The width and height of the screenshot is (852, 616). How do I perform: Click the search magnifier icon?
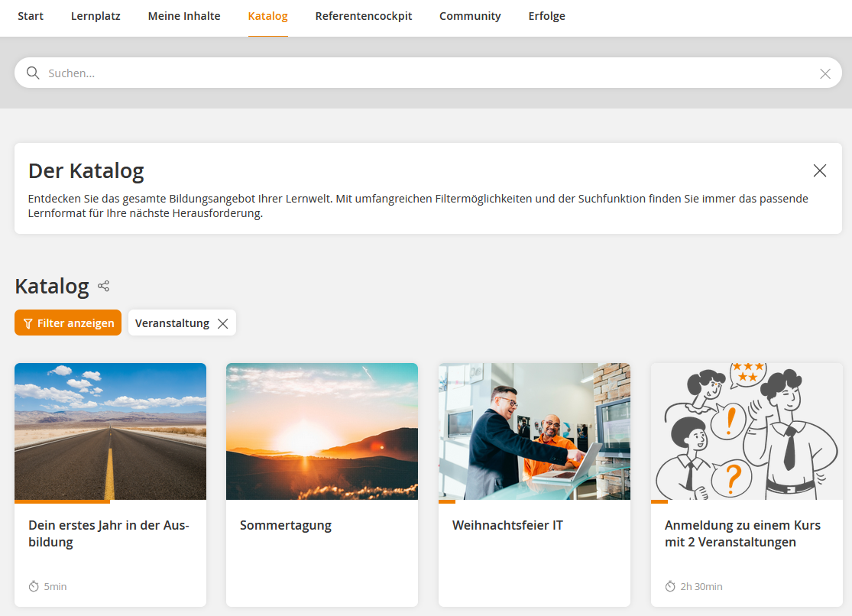tap(33, 73)
